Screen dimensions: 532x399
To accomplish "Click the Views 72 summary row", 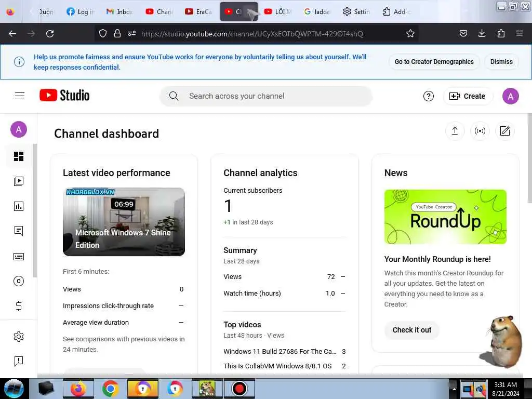I will (284, 277).
